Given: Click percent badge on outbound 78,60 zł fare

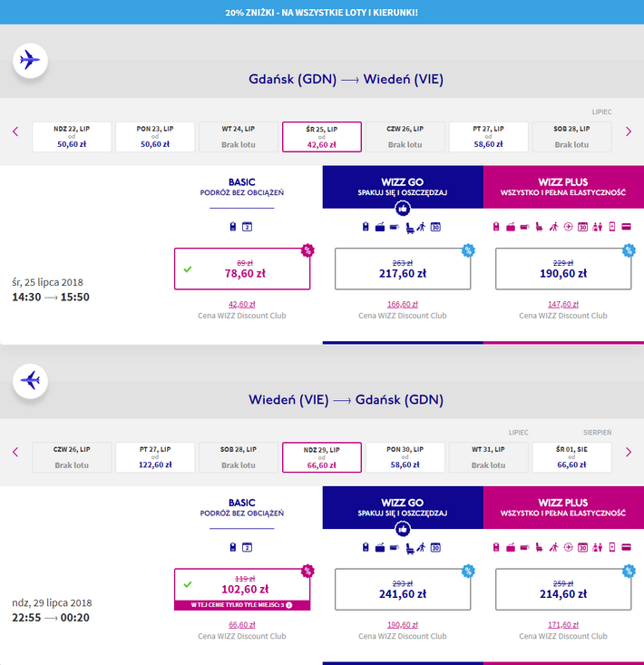Looking at the screenshot, I should coord(307,250).
